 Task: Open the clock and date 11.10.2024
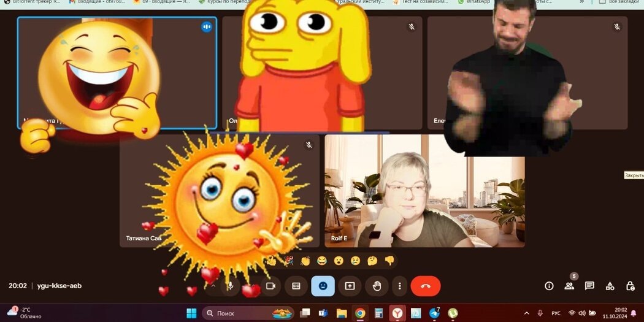(615, 313)
